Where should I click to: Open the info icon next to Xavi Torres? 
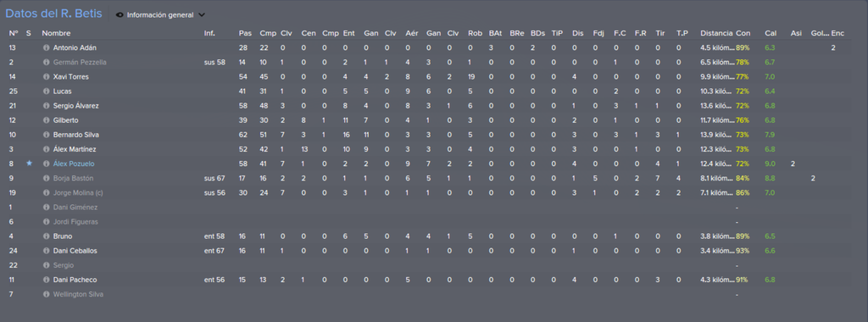coord(47,77)
